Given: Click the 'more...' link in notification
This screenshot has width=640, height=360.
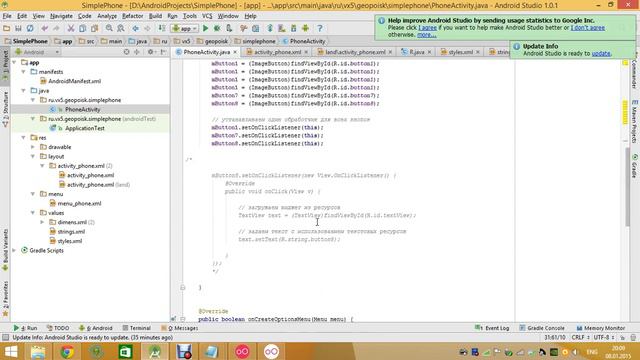Looking at the screenshot, I should point(427,35).
